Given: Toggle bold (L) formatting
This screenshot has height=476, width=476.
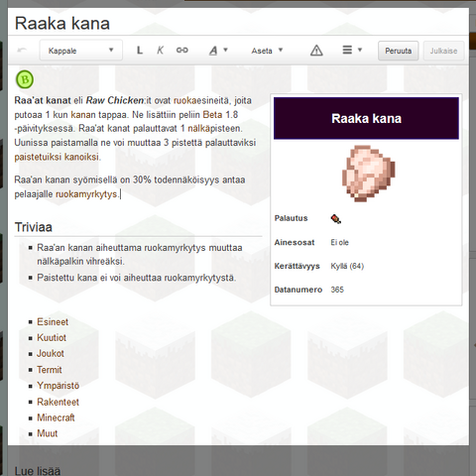Looking at the screenshot, I should point(140,51).
